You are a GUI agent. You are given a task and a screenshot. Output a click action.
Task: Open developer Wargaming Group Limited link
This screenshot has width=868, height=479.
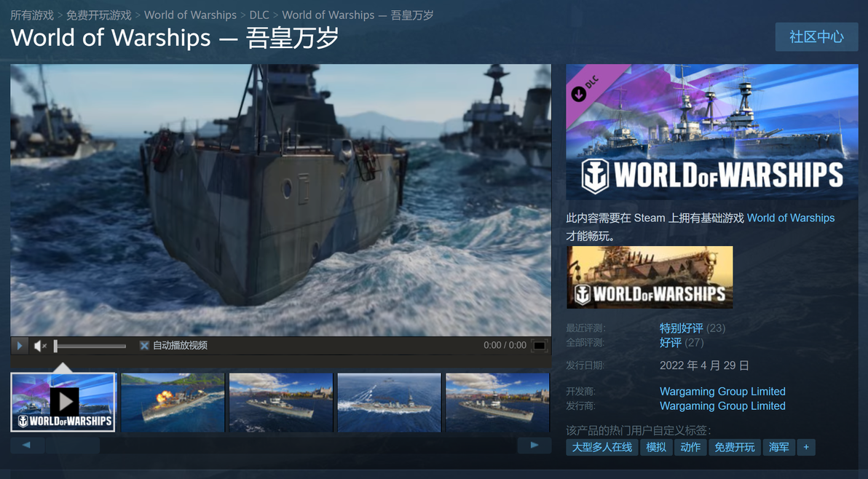point(722,392)
